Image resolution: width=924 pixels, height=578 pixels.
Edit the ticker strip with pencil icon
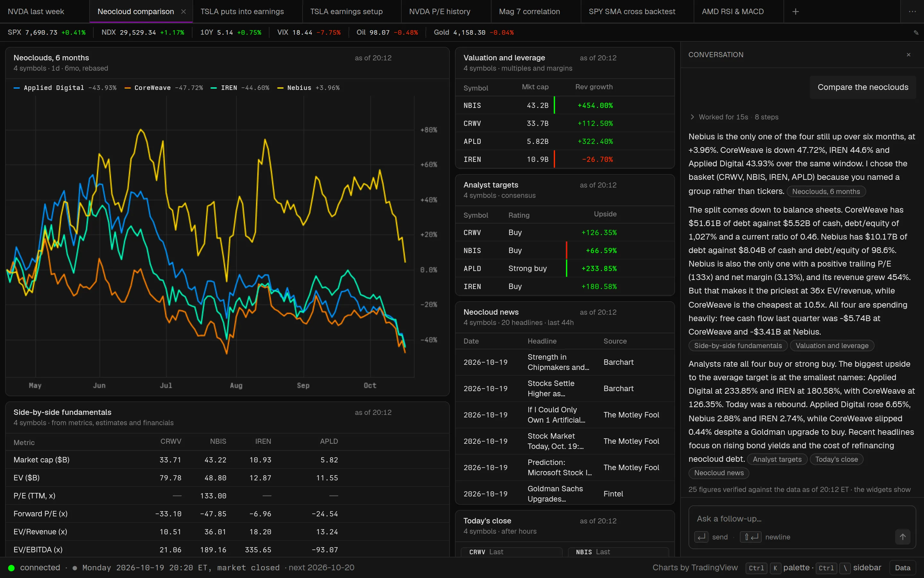coord(916,32)
